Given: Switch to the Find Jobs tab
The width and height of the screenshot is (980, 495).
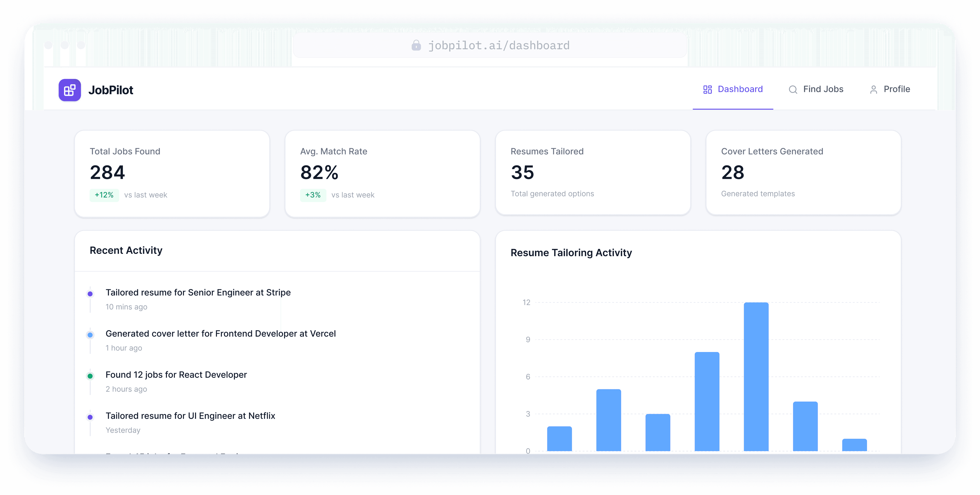Looking at the screenshot, I should pyautogui.click(x=816, y=89).
